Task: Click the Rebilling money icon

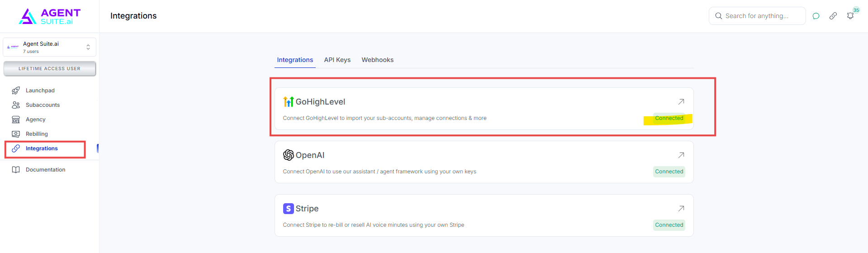Action: (x=16, y=134)
